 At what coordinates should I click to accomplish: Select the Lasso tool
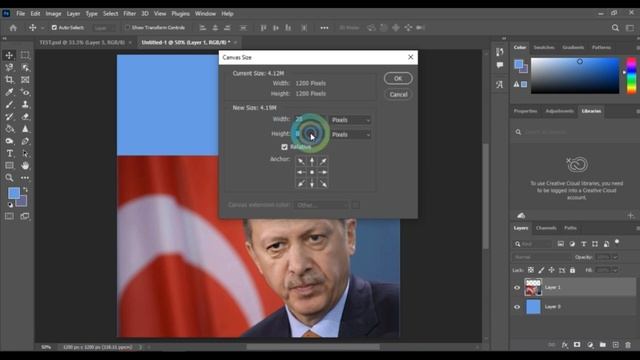(9, 67)
